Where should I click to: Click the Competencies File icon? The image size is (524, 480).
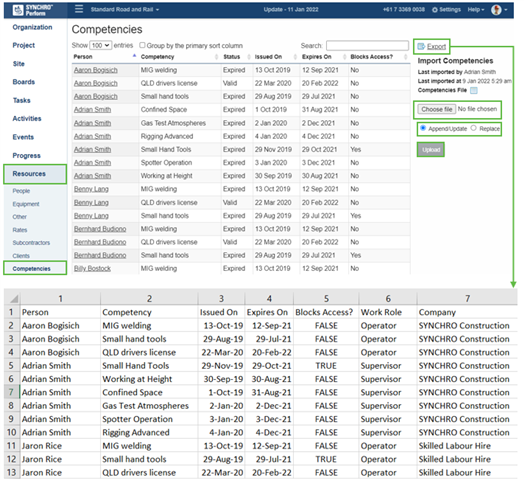click(474, 90)
